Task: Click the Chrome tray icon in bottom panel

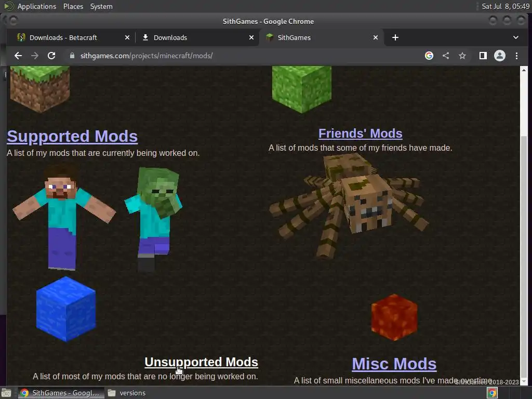Action: (x=492, y=393)
